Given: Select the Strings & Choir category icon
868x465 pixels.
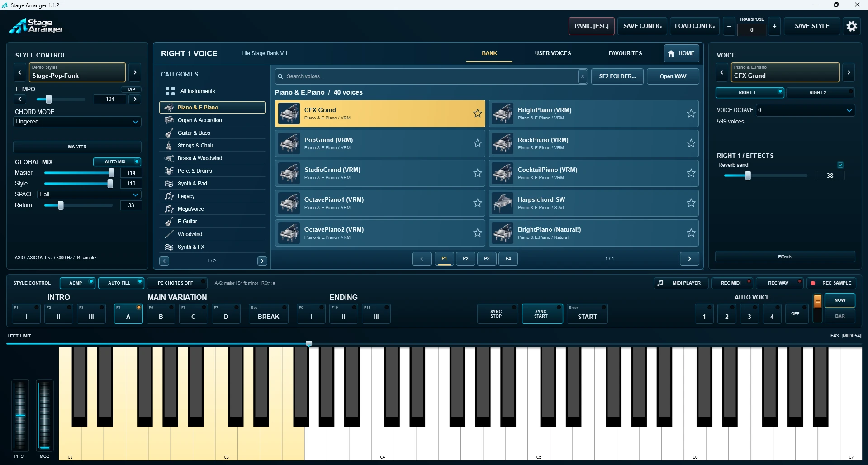Looking at the screenshot, I should tap(169, 146).
